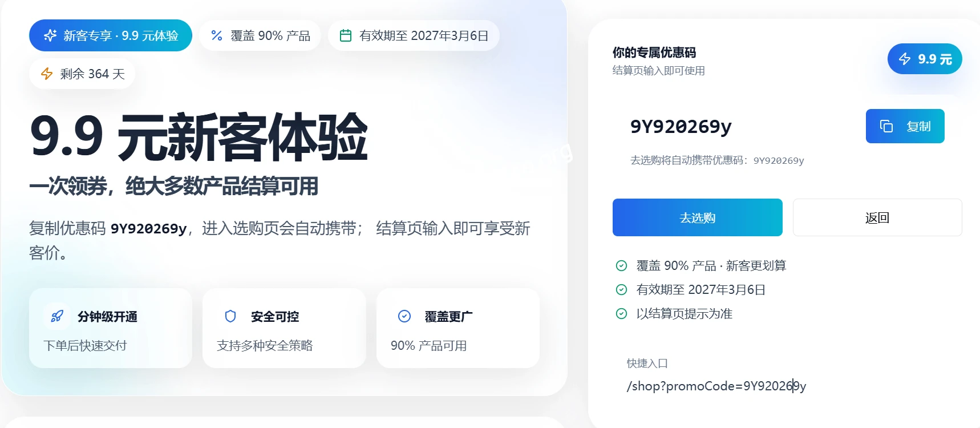The width and height of the screenshot is (980, 428).
Task: Click the green check next to 有效期至 2027年3月6日 in the list
Action: click(x=622, y=289)
